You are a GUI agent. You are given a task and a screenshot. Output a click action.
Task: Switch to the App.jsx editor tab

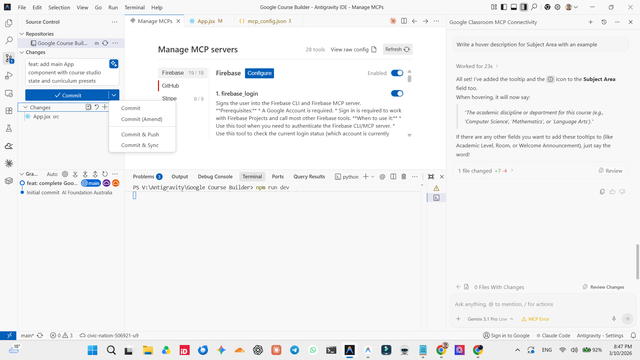(209, 21)
